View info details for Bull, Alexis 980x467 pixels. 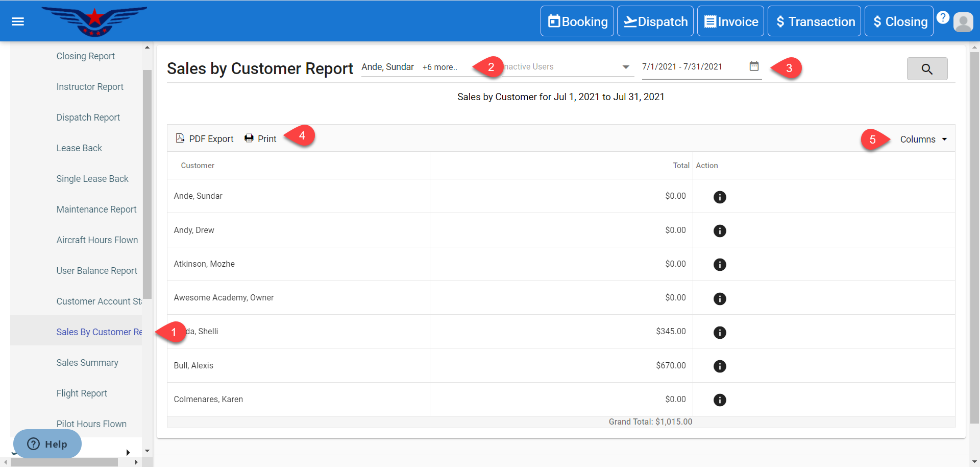[x=720, y=366]
